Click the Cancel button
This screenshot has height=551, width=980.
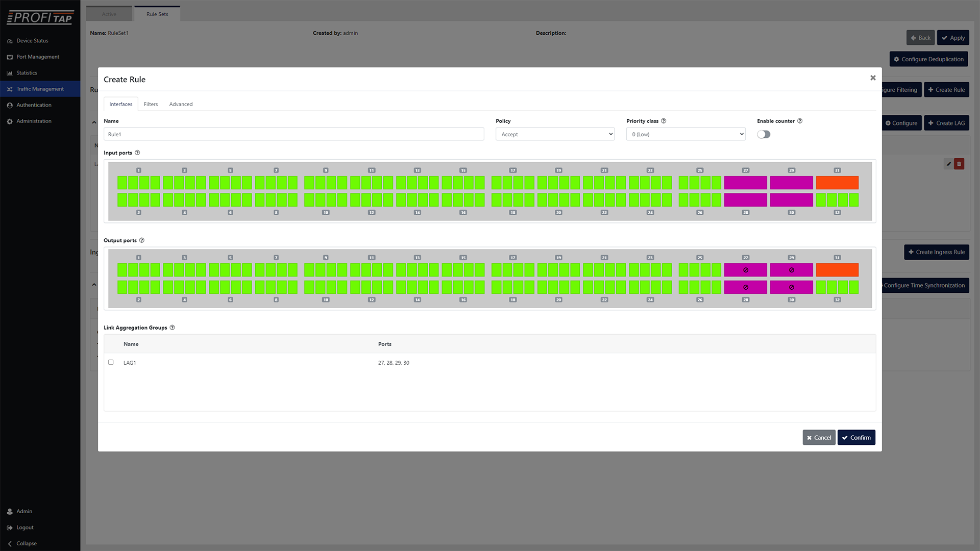tap(819, 438)
